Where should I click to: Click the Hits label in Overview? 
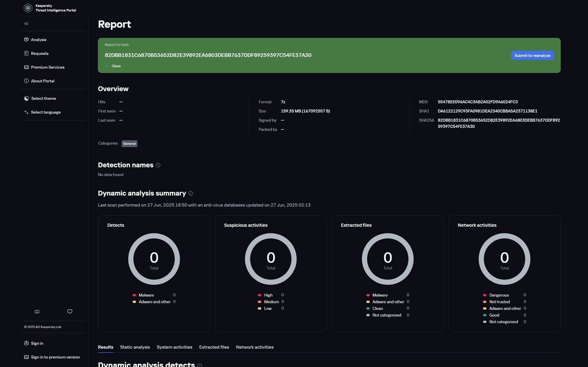[x=102, y=102]
